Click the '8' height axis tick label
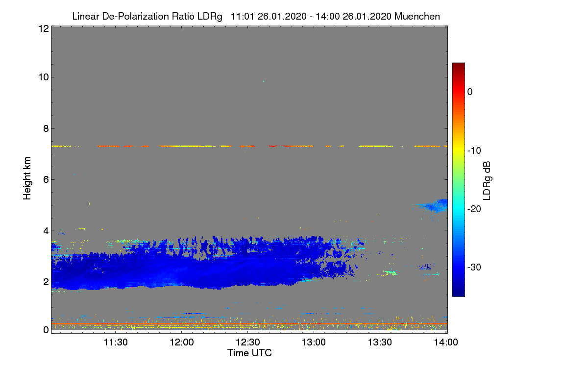This screenshot has height=392, width=588. pos(46,128)
